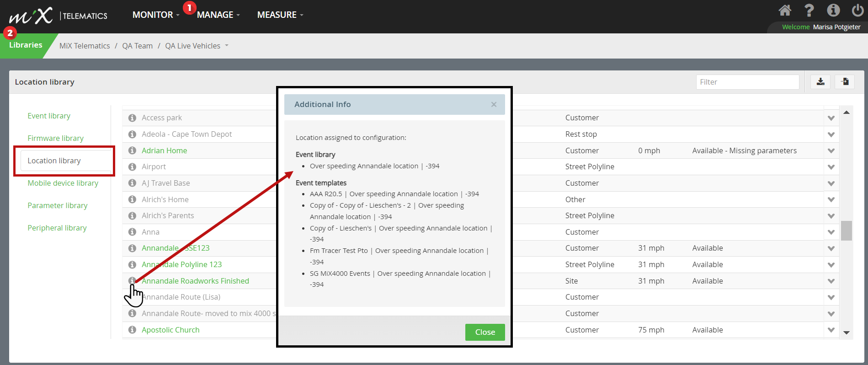Click scrollbar up arrow
Image resolution: width=868 pixels, height=365 pixels.
[846, 113]
